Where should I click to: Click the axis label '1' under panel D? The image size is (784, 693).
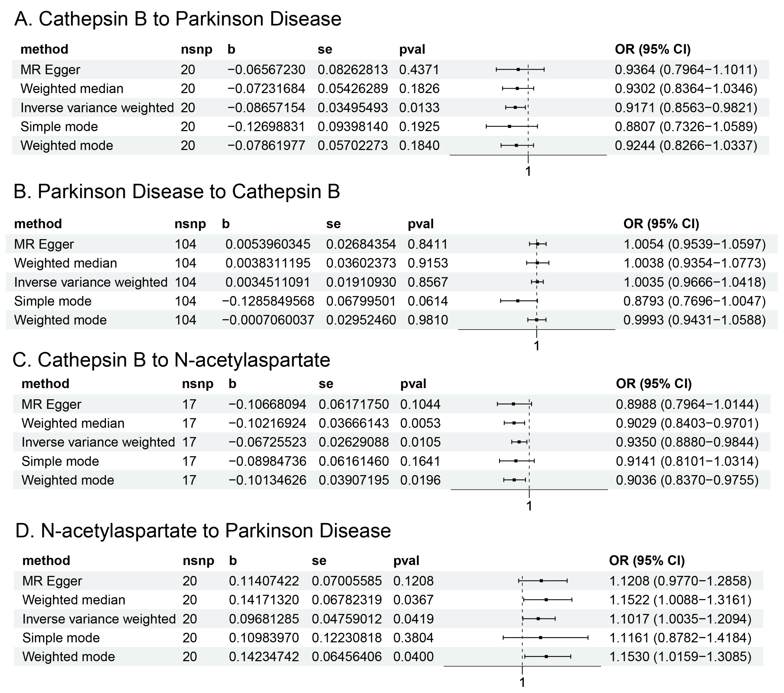coord(522,682)
